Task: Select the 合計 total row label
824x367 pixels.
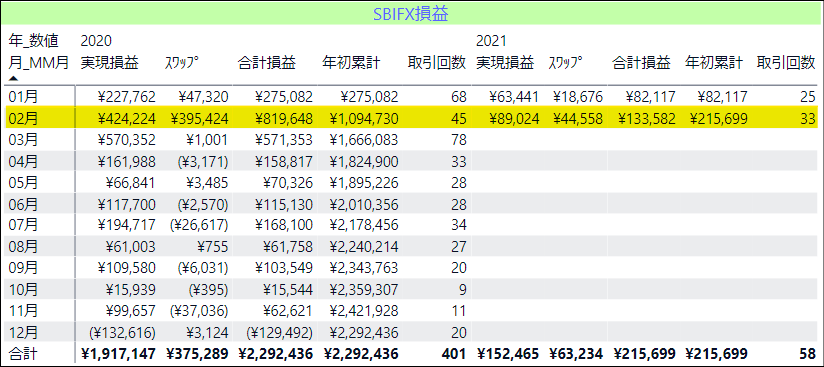Action: pyautogui.click(x=23, y=354)
